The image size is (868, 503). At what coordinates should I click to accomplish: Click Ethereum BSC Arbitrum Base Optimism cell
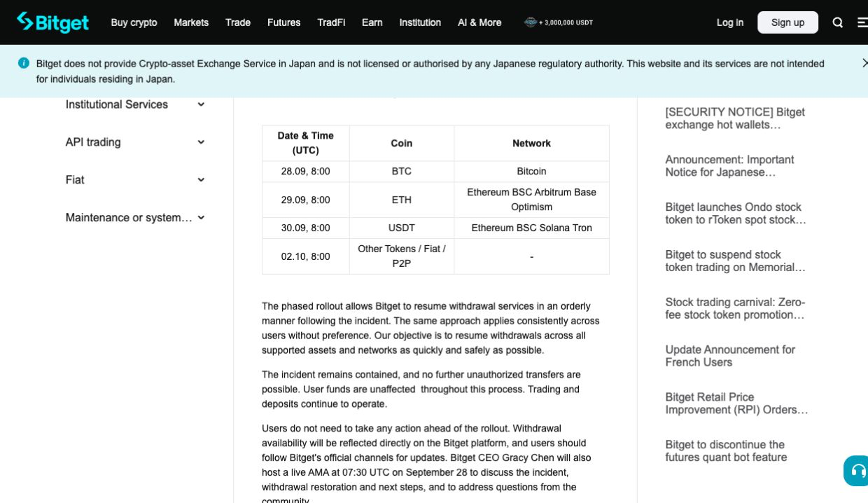(532, 200)
